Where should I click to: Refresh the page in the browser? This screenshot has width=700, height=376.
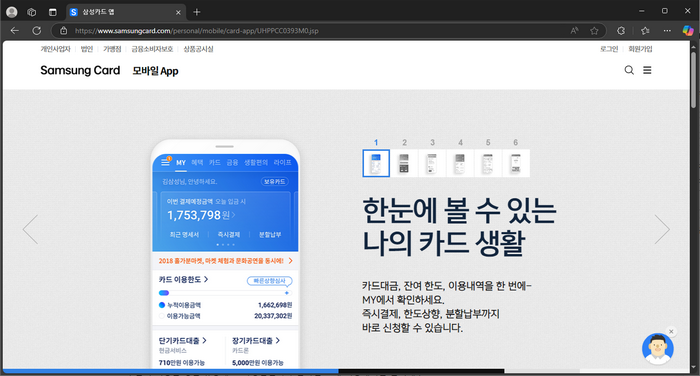37,30
